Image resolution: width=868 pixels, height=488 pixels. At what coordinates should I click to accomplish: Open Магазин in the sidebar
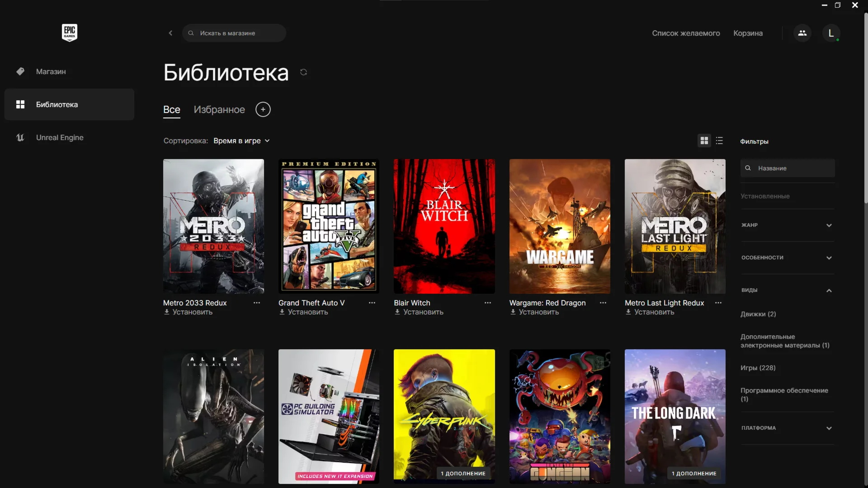(51, 71)
